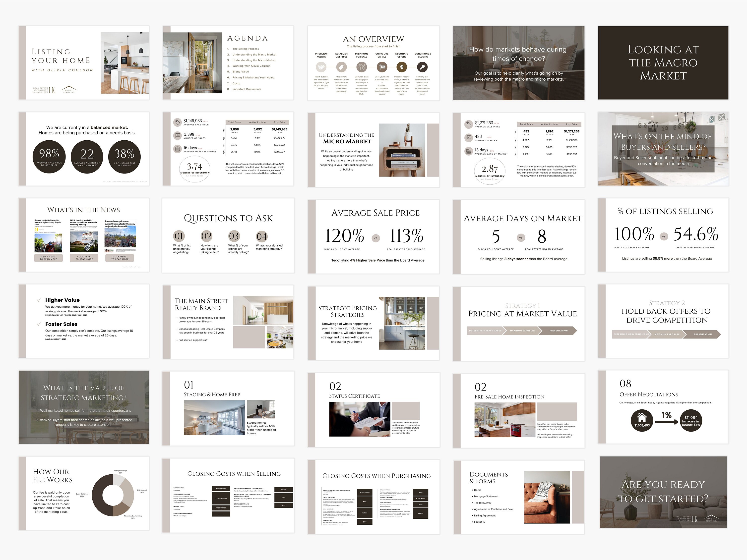Click the price tag icon under Establish List Price

click(x=341, y=67)
